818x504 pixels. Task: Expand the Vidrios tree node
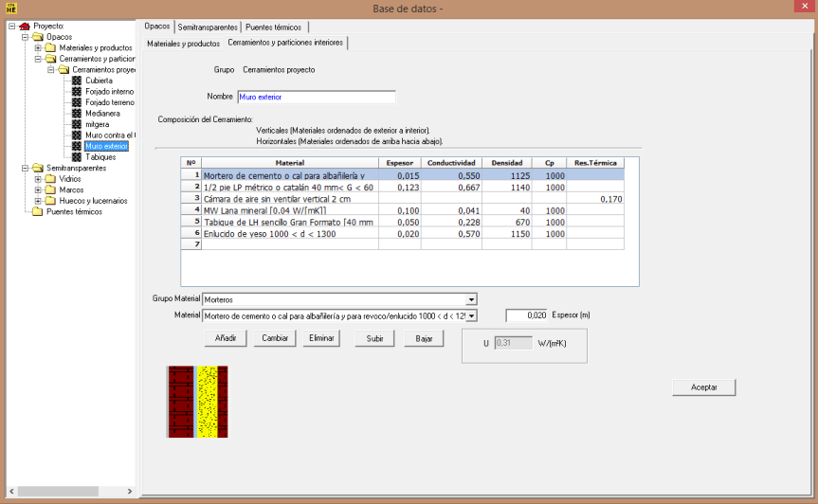[38, 179]
